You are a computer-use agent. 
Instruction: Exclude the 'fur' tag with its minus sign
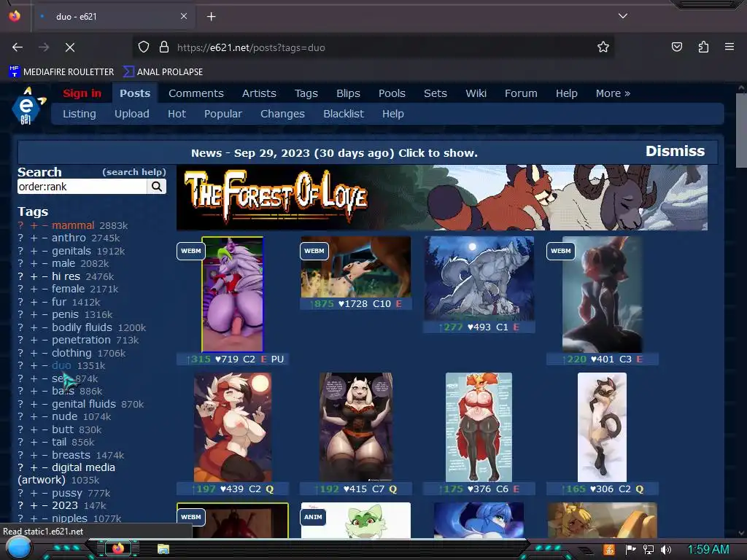[x=44, y=302]
